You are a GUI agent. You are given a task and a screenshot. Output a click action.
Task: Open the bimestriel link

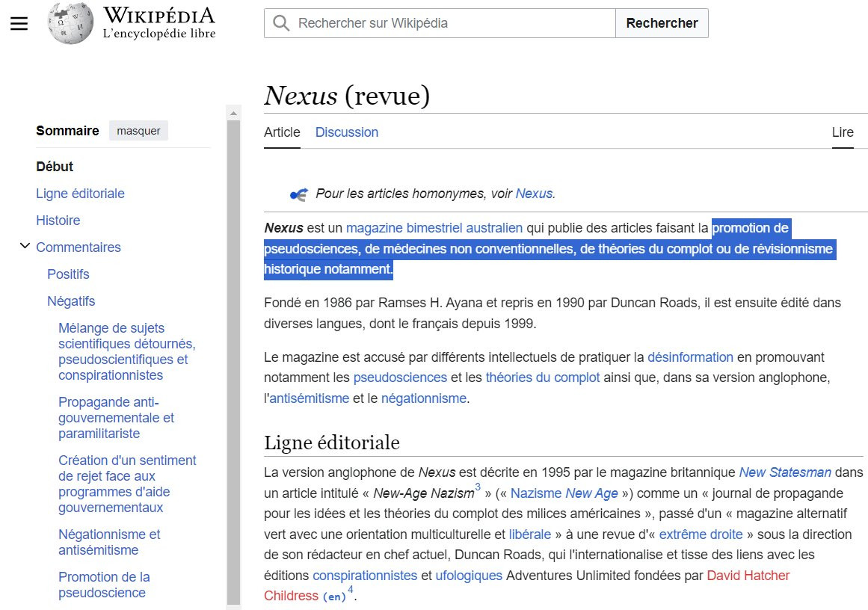tap(434, 228)
